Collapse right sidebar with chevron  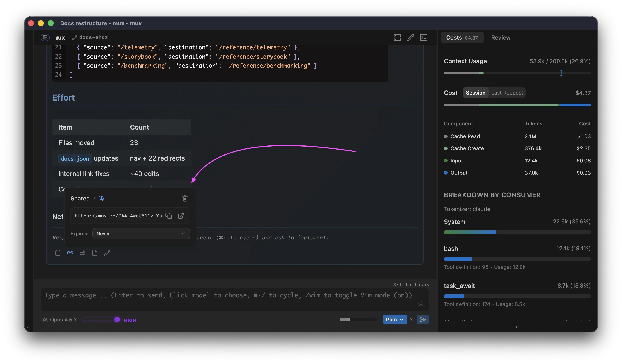coord(517,327)
